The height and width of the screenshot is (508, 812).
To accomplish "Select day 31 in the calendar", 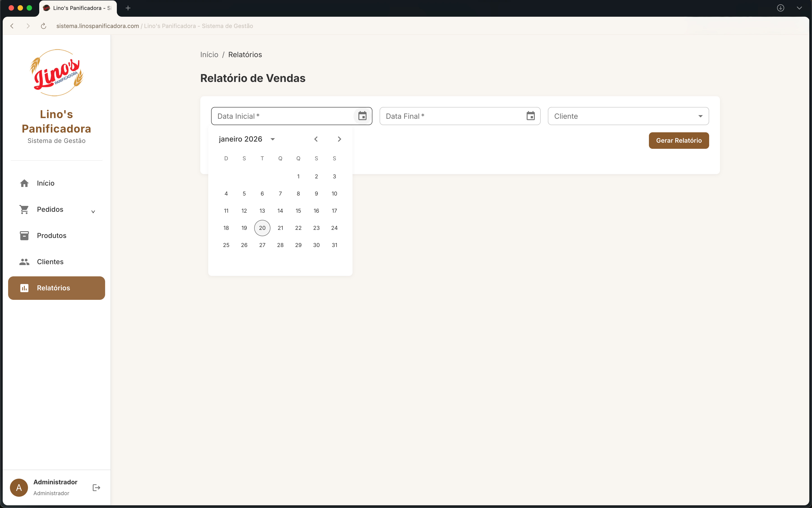I will point(334,245).
